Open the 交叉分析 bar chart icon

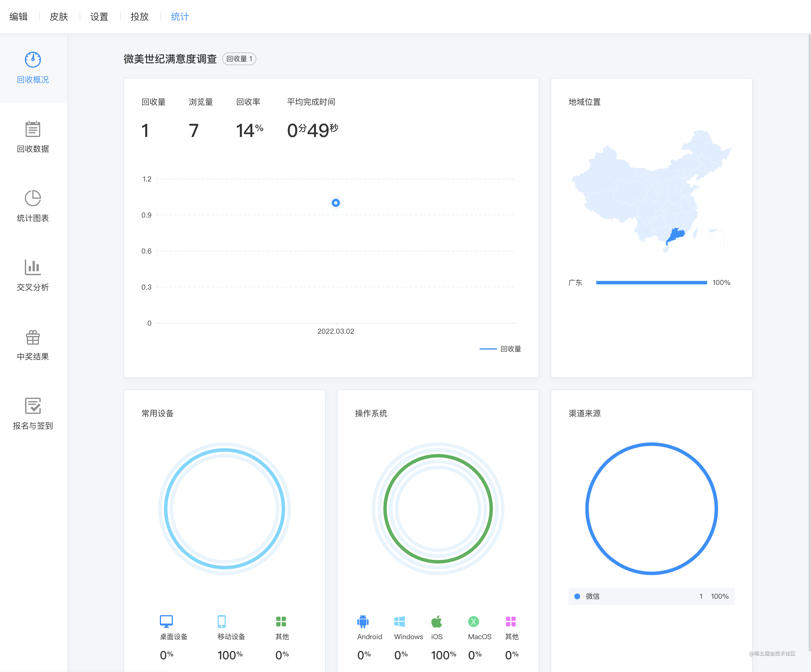pos(33,267)
